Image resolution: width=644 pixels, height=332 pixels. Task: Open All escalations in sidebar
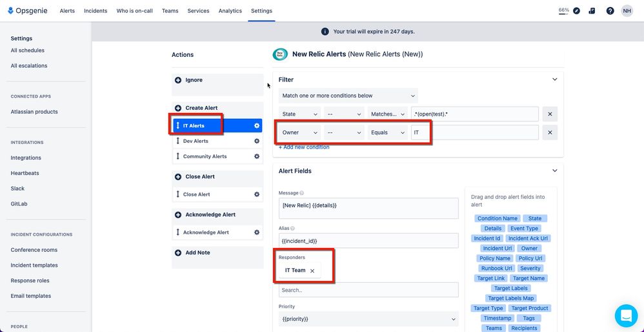click(x=29, y=66)
